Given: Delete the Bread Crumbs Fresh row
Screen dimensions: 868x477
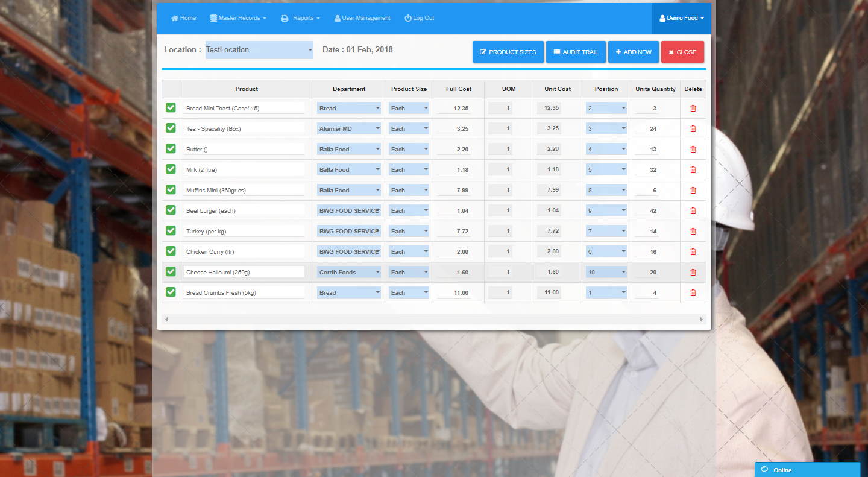Looking at the screenshot, I should click(x=693, y=292).
